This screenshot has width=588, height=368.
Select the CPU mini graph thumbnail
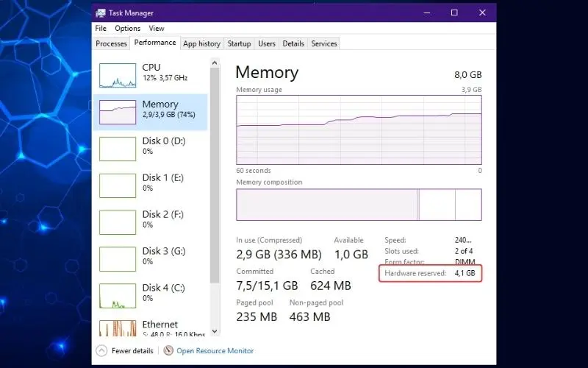coord(118,75)
